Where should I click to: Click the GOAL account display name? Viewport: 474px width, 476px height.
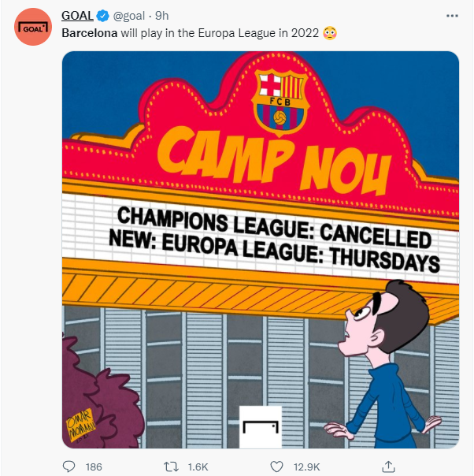point(76,15)
